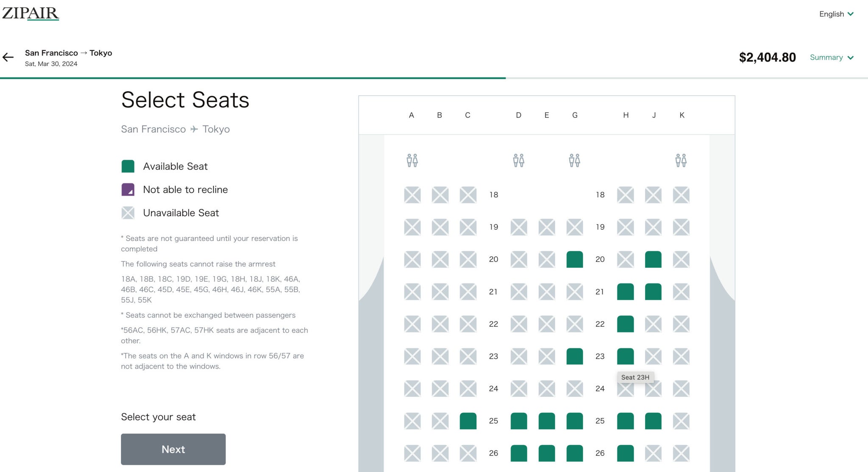Click the lavatory icon above column D
Viewport: 868px width, 472px height.
[x=518, y=161]
